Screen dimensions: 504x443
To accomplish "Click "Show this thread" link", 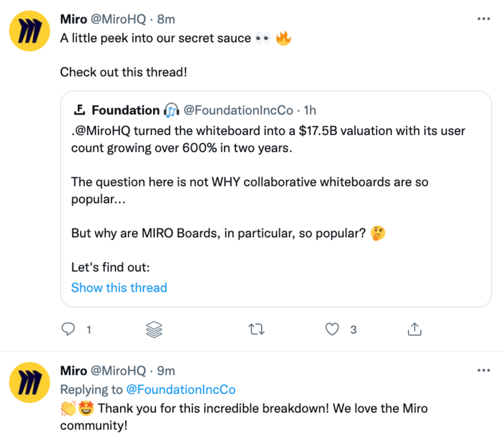I will coord(119,288).
